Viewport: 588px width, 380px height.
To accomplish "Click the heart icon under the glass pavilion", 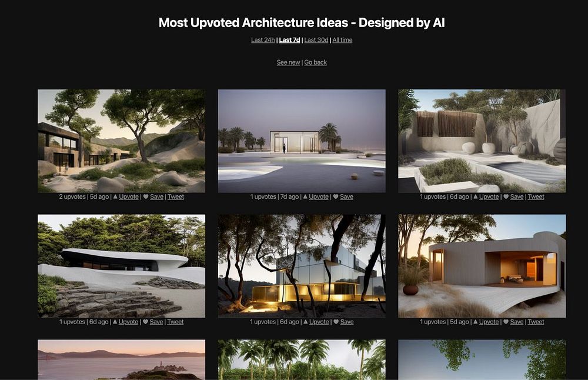I will click(x=336, y=196).
